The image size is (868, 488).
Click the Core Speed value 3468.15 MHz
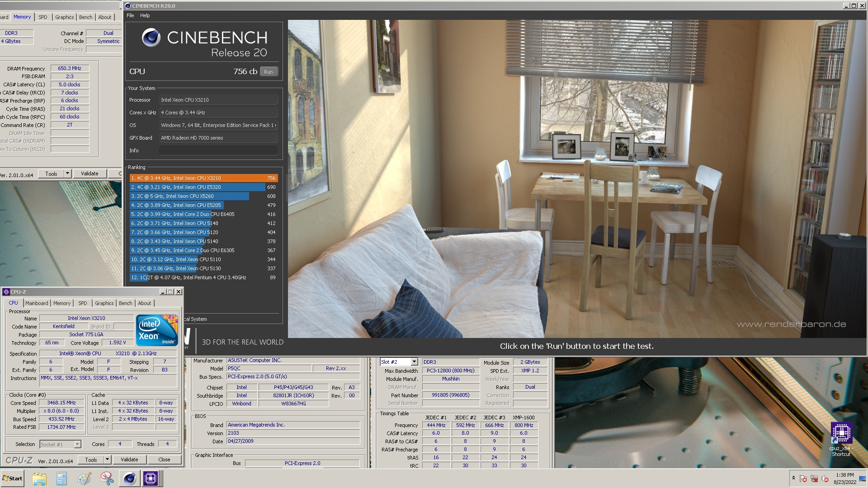coord(61,403)
